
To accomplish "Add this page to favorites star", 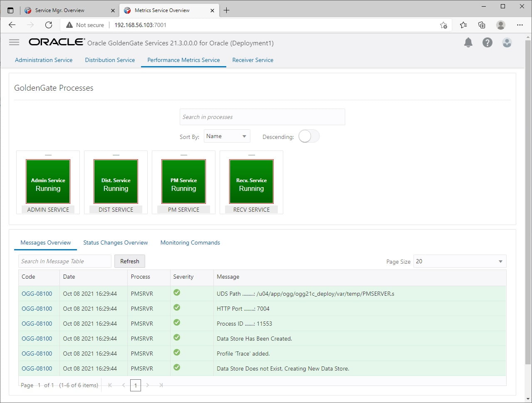I will coord(444,25).
